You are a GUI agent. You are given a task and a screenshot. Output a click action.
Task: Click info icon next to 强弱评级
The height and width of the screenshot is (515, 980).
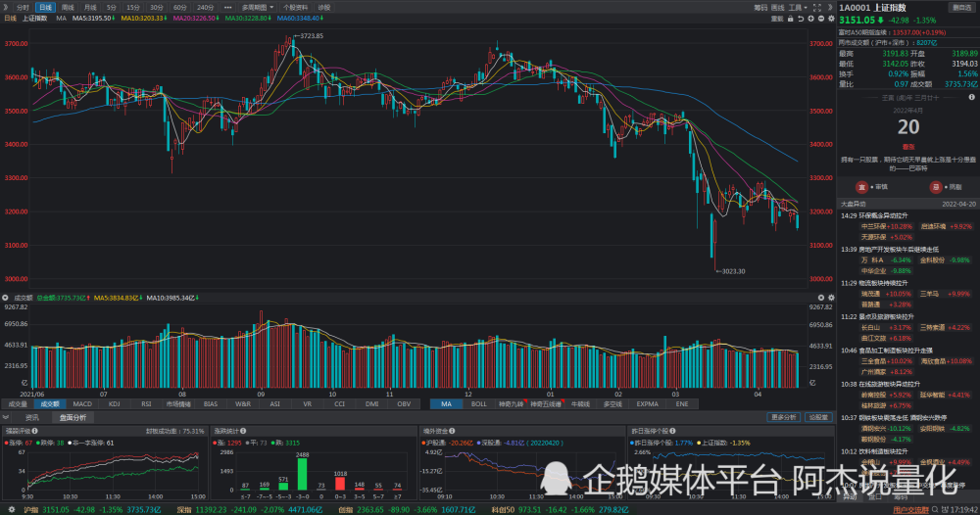35,431
